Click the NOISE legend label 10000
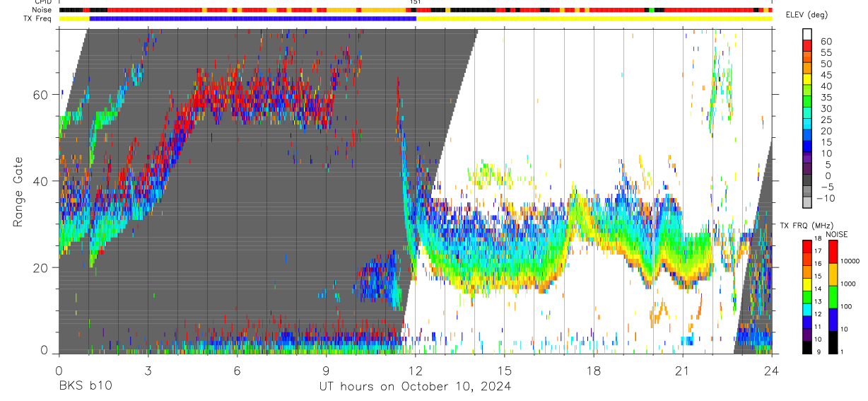 click(850, 261)
